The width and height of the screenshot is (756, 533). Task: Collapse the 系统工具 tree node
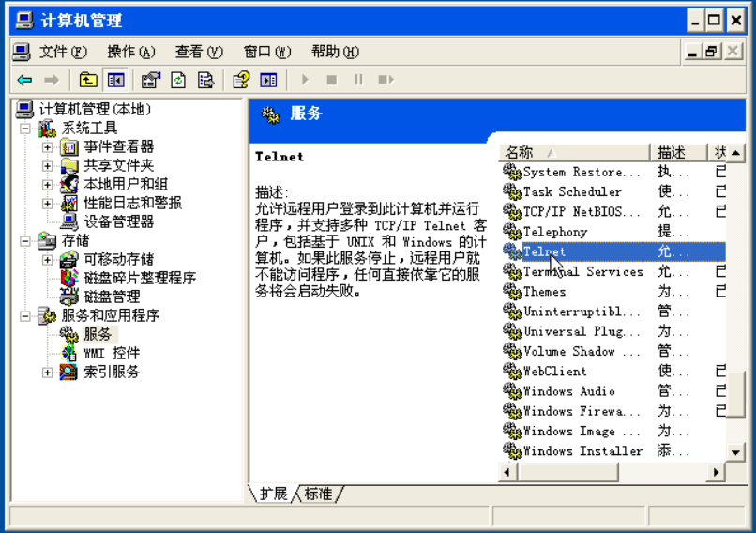pos(25,129)
